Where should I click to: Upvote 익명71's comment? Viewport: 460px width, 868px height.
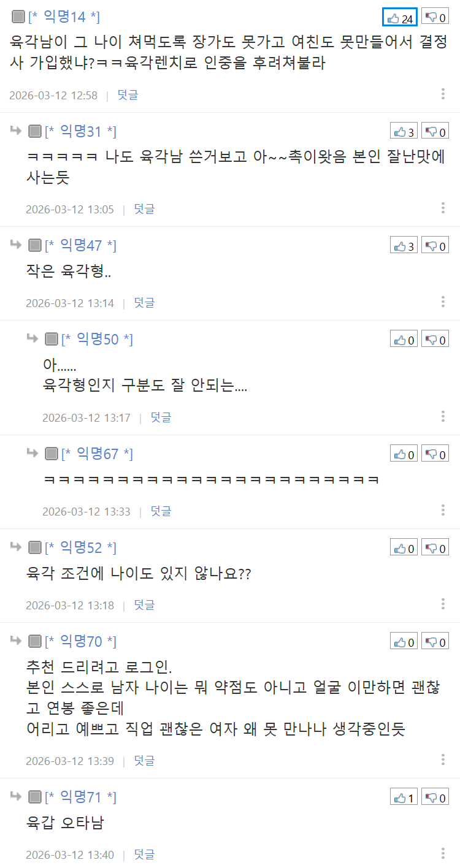[404, 798]
